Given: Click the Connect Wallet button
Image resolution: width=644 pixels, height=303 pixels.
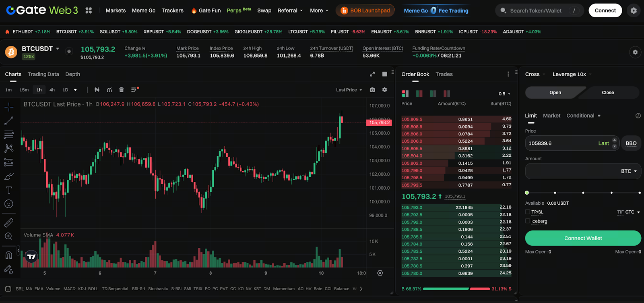Looking at the screenshot, I should click(583, 238).
